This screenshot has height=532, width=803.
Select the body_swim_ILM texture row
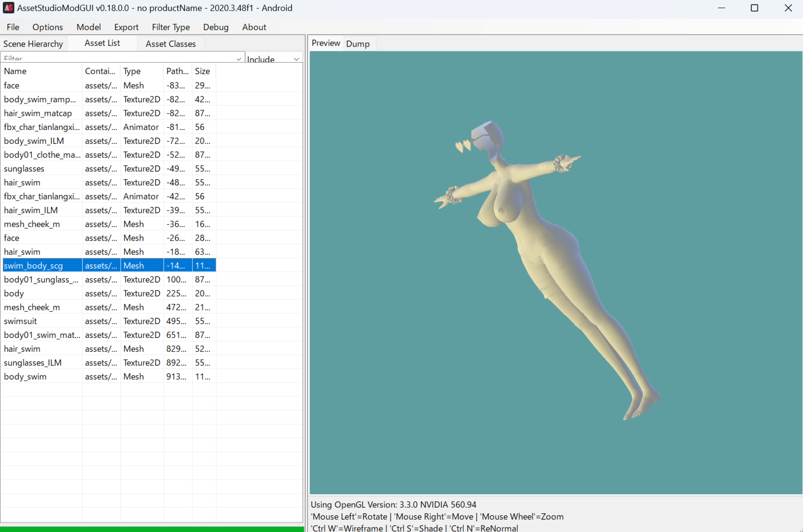click(x=108, y=141)
